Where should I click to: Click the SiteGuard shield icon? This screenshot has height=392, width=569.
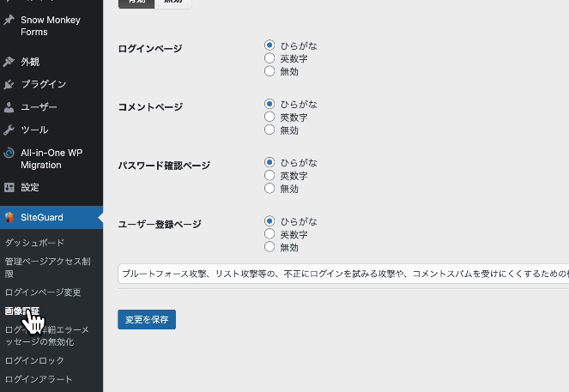pos(9,217)
